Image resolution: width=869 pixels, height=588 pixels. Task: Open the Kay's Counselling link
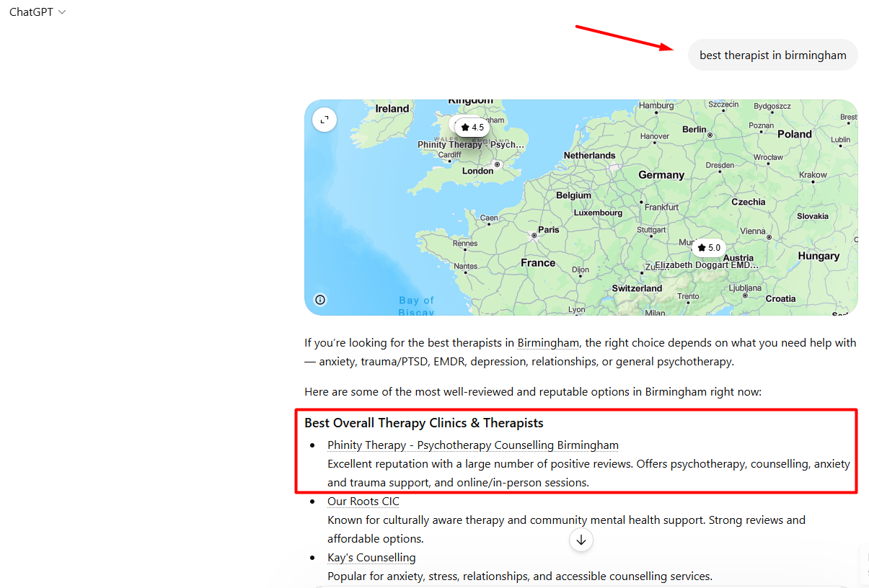tap(371, 558)
